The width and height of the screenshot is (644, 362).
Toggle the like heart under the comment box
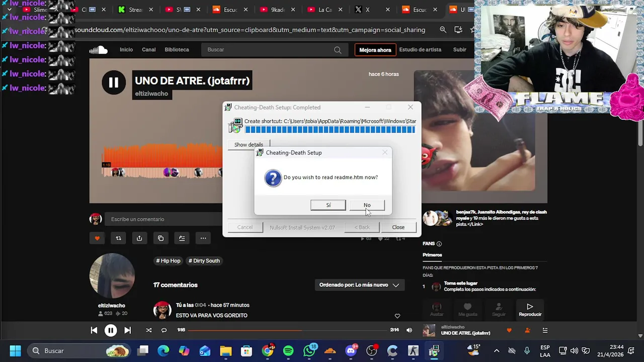(x=97, y=238)
